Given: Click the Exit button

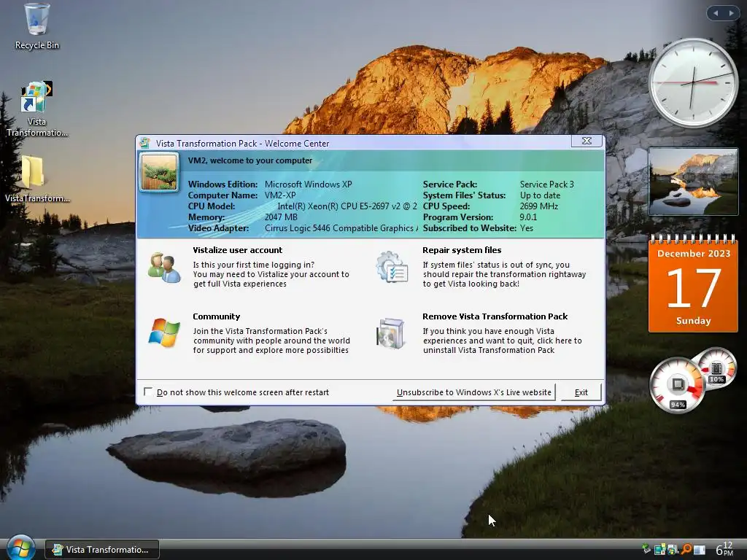Looking at the screenshot, I should pyautogui.click(x=581, y=392).
